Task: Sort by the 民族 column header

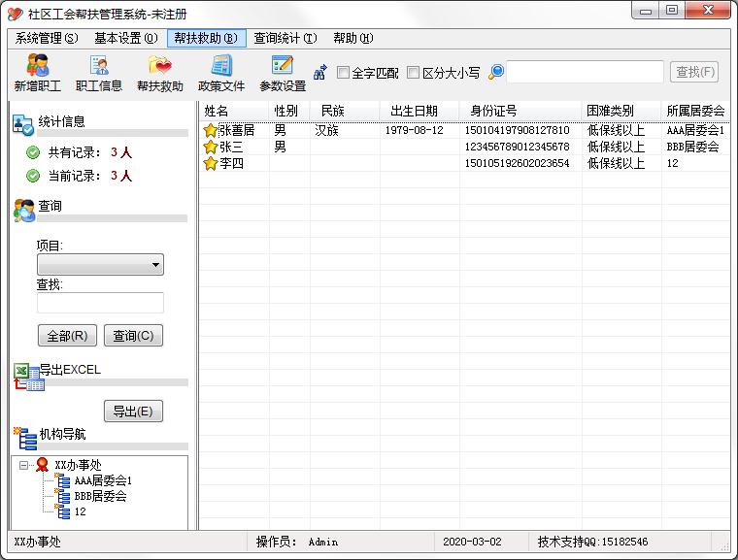Action: (x=345, y=111)
